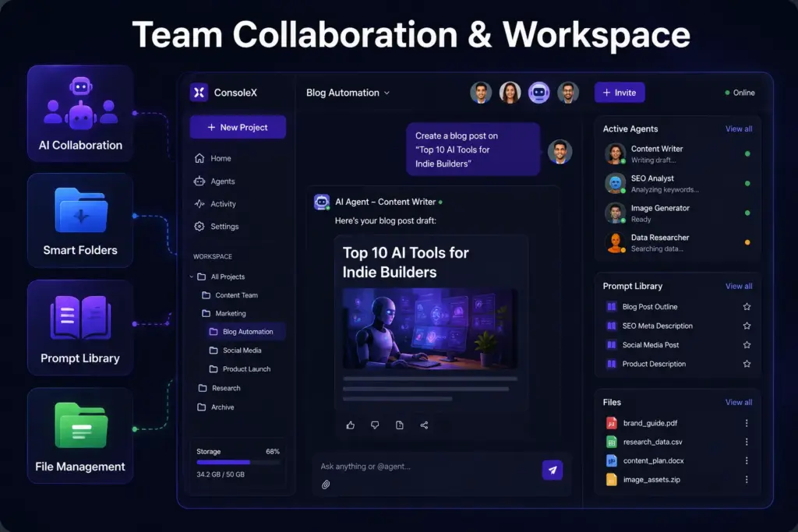This screenshot has width=798, height=532.
Task: Click the AI Collaboration feature card
Action: point(80,114)
